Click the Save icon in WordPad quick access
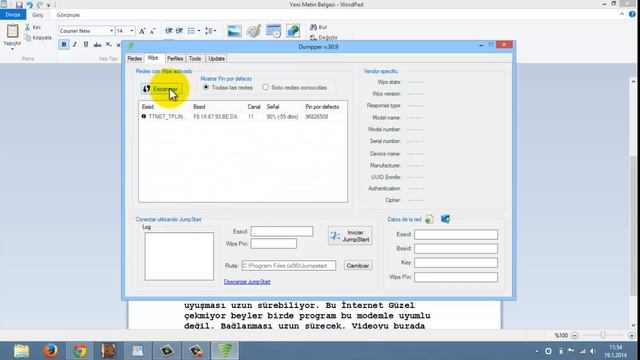Image resolution: width=640 pixels, height=360 pixels. click(19, 5)
